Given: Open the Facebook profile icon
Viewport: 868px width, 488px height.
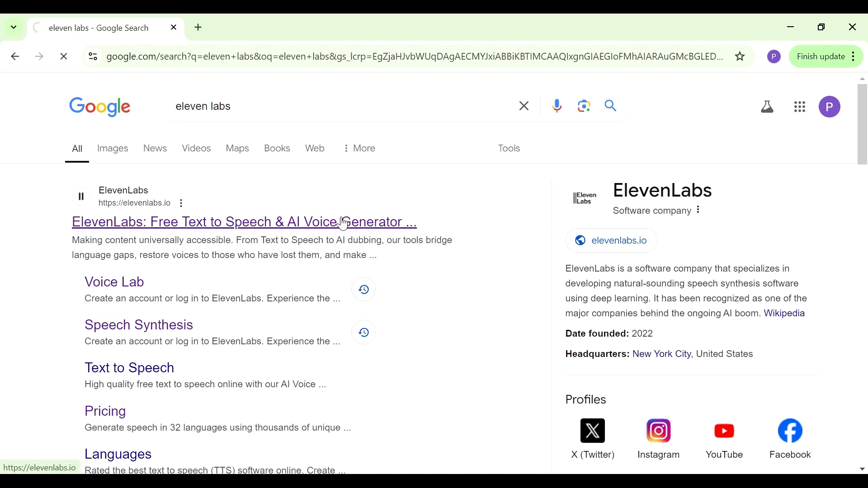Looking at the screenshot, I should [791, 432].
